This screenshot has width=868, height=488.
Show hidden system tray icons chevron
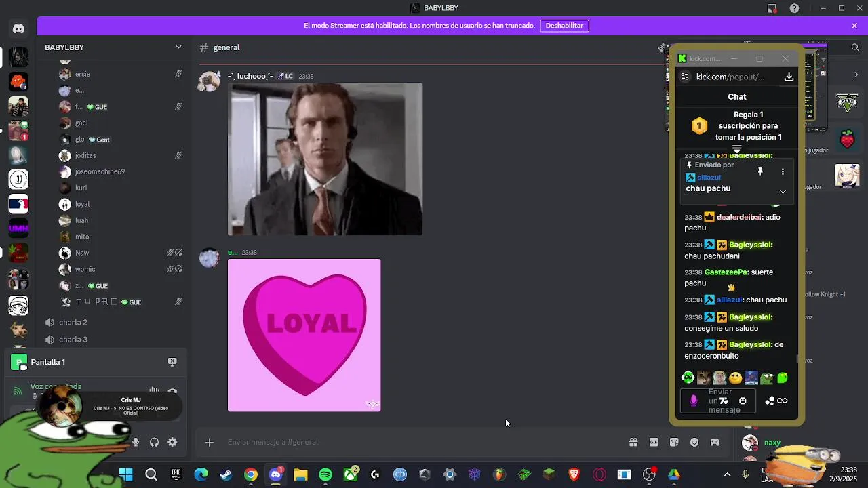727,474
